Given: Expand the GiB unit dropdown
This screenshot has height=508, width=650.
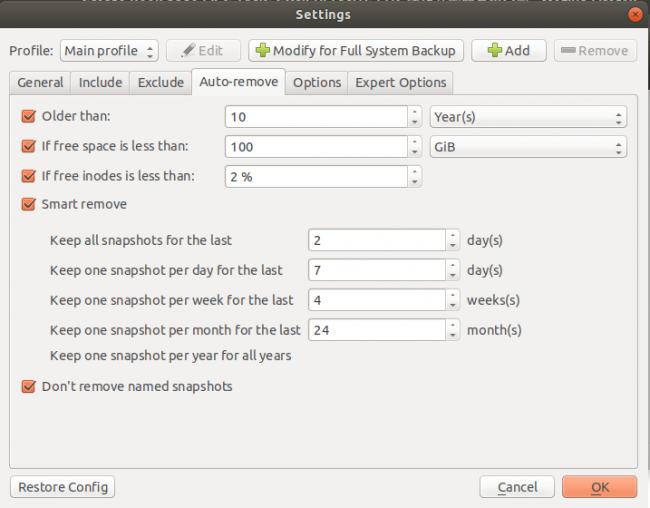Looking at the screenshot, I should pyautogui.click(x=528, y=147).
